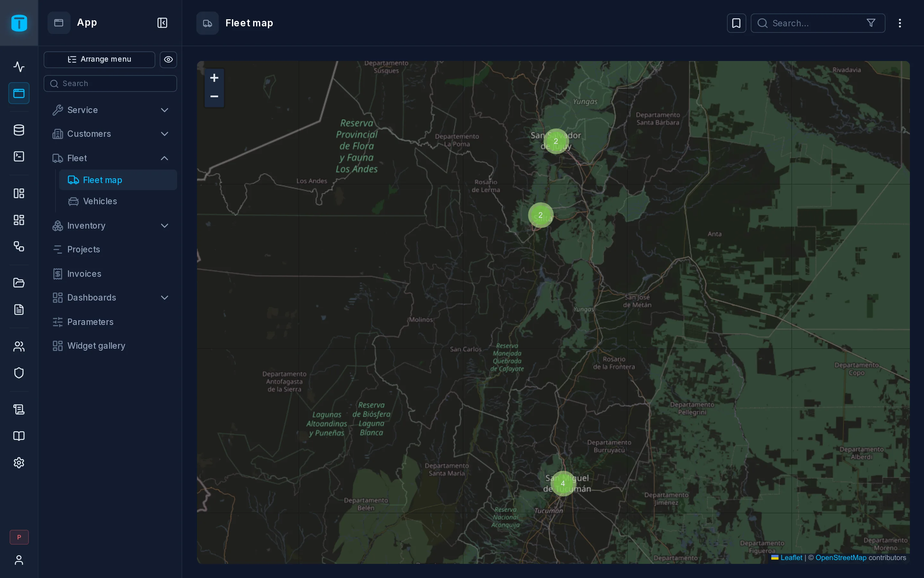Screen dimensions: 924x578
Task: Click the top bar Search field
Action: coord(817,23)
